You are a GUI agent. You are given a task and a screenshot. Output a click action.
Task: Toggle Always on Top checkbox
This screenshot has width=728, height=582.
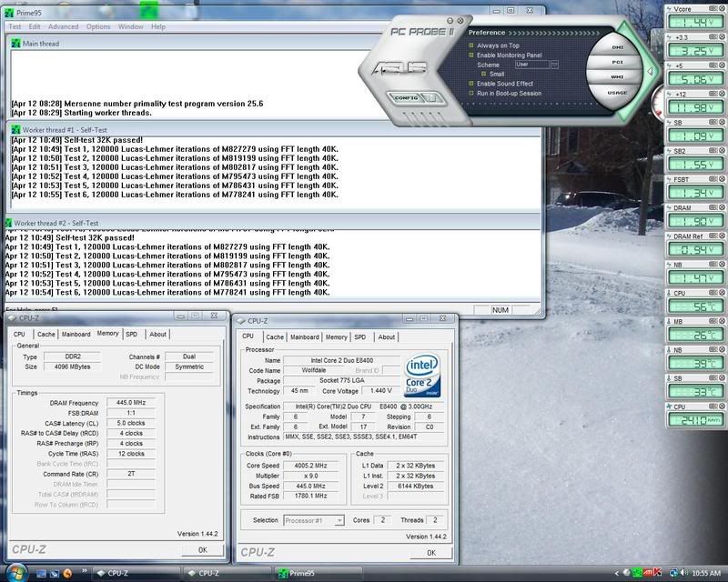click(471, 45)
